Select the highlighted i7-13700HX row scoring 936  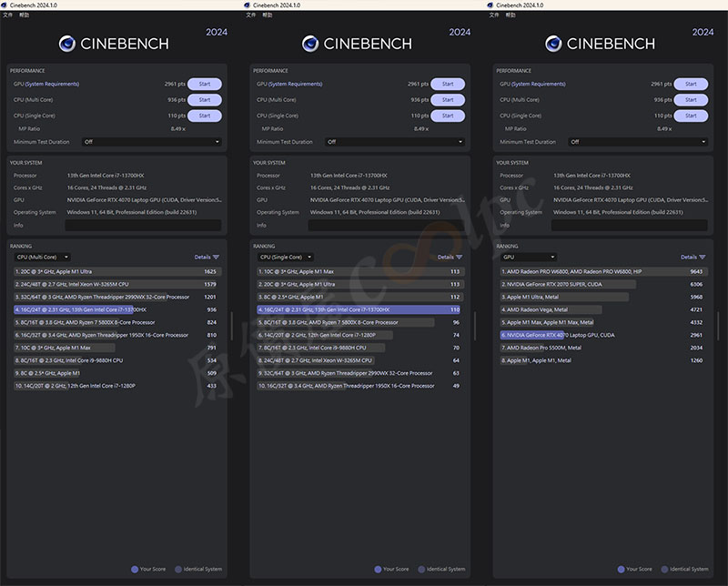(x=117, y=309)
